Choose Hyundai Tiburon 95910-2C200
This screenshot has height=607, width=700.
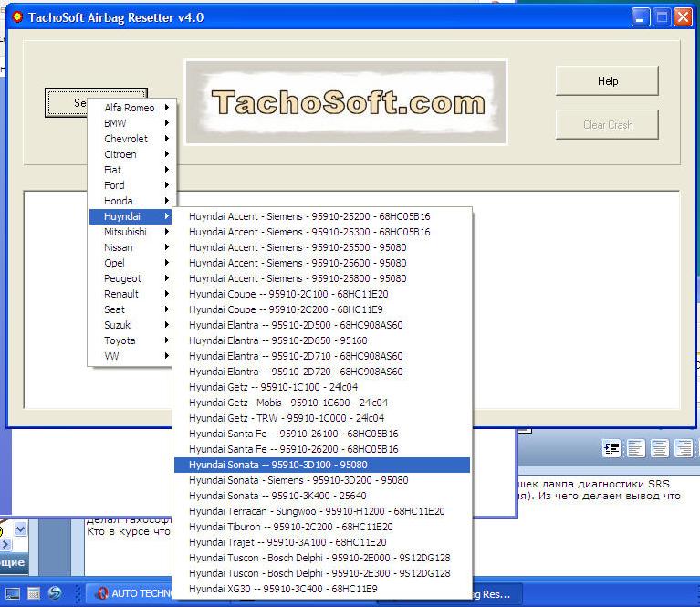point(322,527)
